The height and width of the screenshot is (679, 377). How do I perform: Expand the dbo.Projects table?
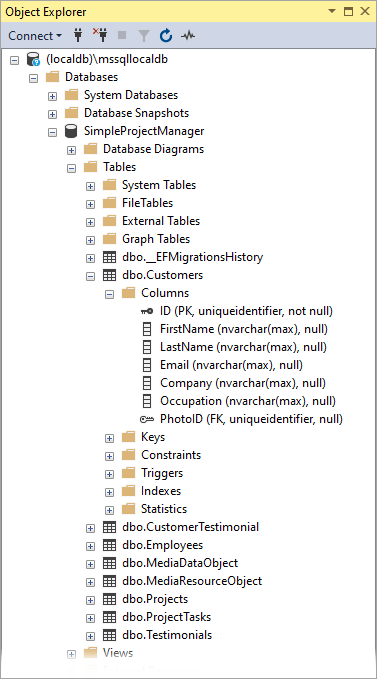pyautogui.click(x=90, y=600)
